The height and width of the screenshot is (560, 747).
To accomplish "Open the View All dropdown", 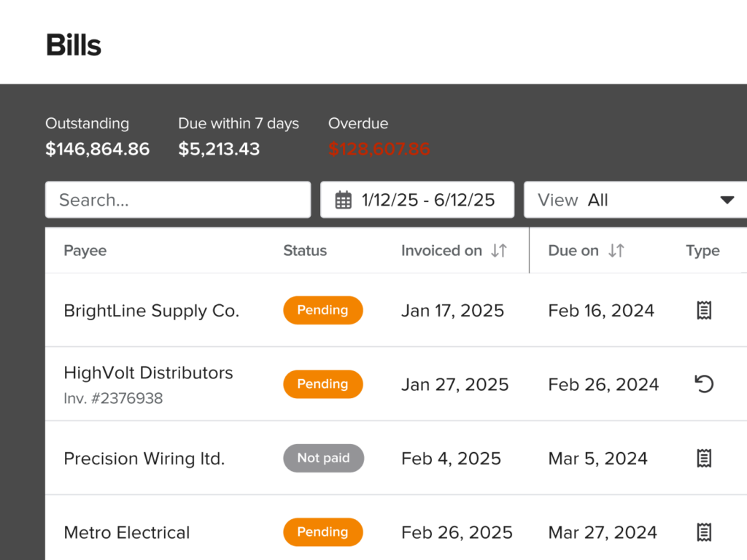I will 635,199.
